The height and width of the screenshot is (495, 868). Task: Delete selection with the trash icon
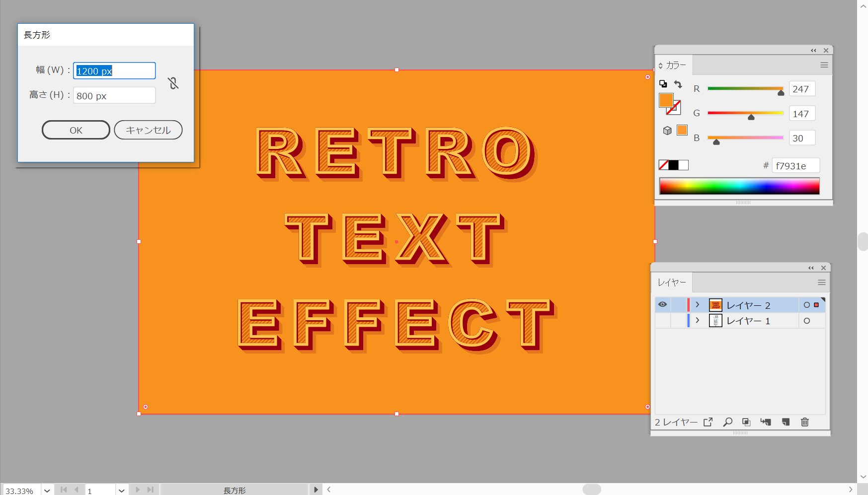(x=804, y=422)
